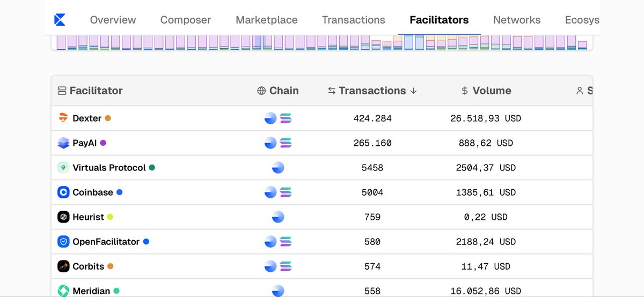
Task: Sort by the Facilitator column header
Action: point(90,91)
